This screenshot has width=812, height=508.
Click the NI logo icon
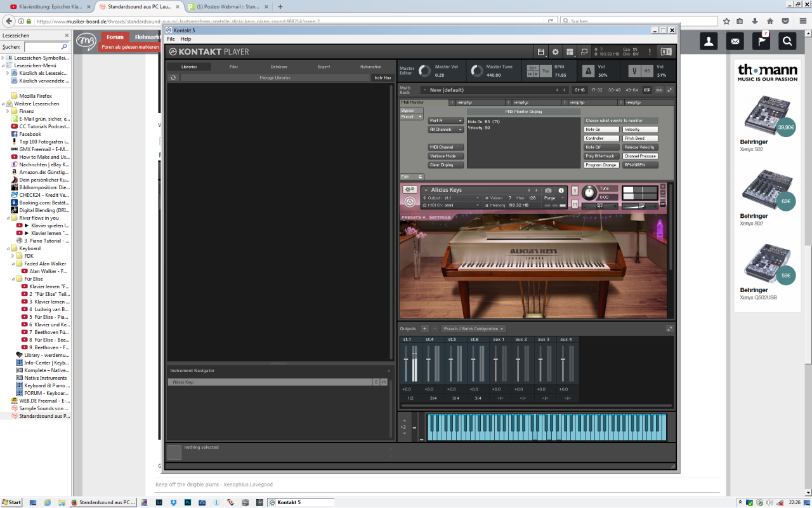click(666, 51)
